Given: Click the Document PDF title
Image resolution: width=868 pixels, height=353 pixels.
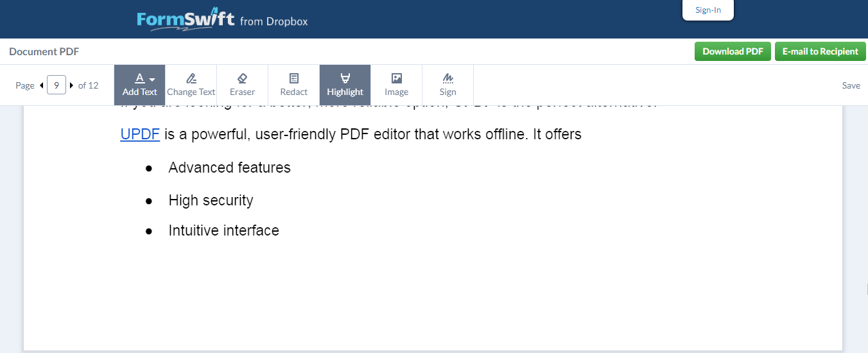Looking at the screenshot, I should point(44,51).
